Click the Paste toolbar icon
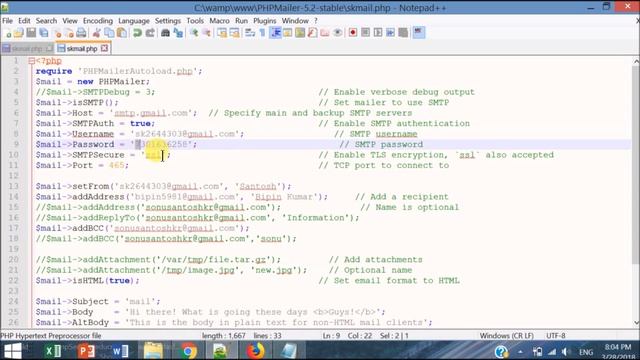Screen dimensions: 640x360 pos(121,33)
